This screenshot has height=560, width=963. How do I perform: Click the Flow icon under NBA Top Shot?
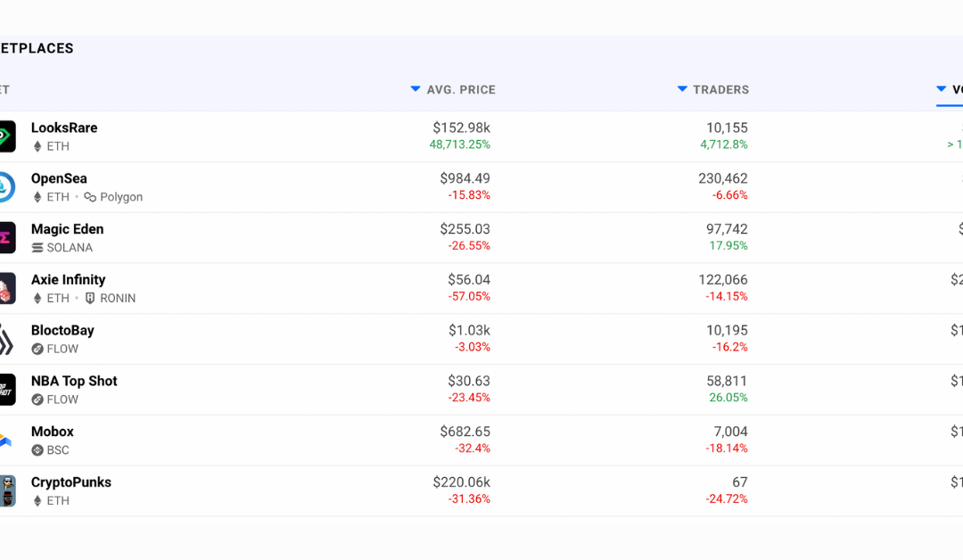pyautogui.click(x=37, y=399)
